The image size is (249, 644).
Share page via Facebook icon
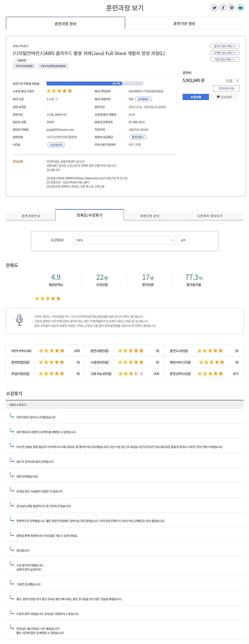click(222, 8)
